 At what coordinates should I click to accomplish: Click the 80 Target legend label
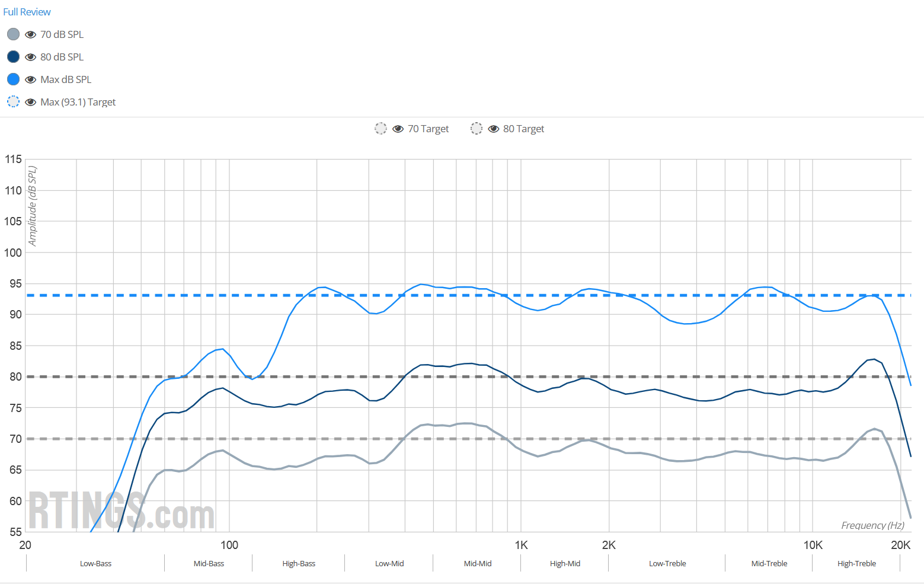click(x=523, y=129)
